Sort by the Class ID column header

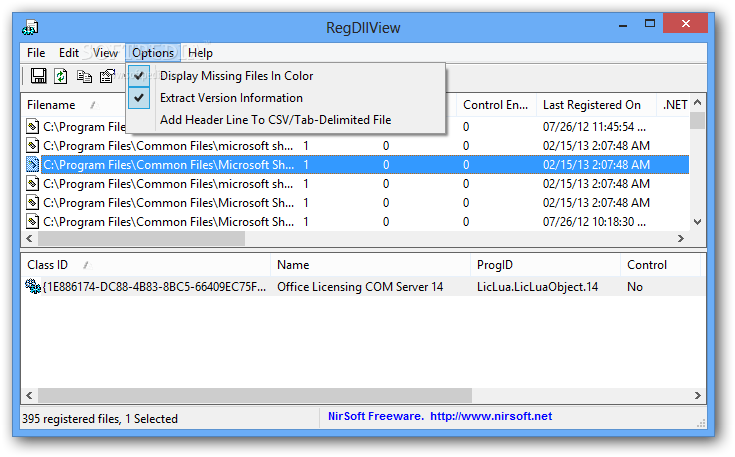click(x=146, y=265)
